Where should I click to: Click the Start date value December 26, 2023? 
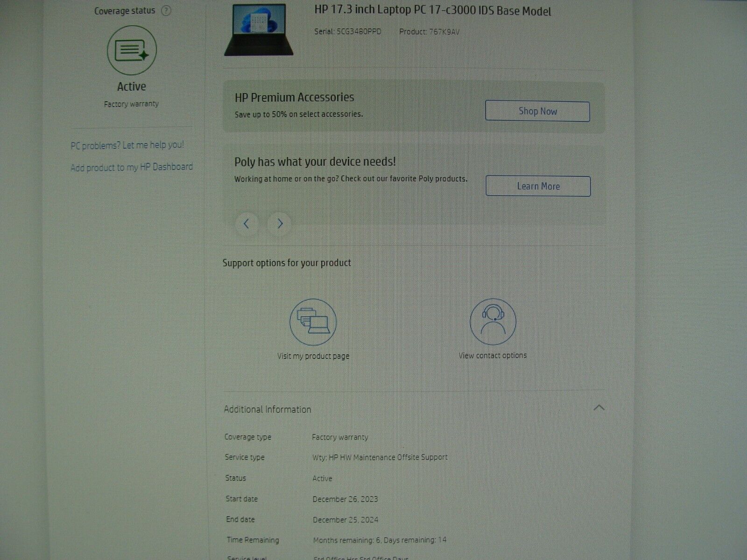point(345,499)
